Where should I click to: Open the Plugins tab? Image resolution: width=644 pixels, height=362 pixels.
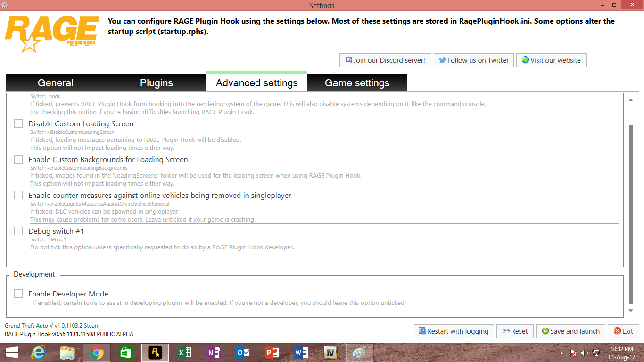pyautogui.click(x=157, y=83)
